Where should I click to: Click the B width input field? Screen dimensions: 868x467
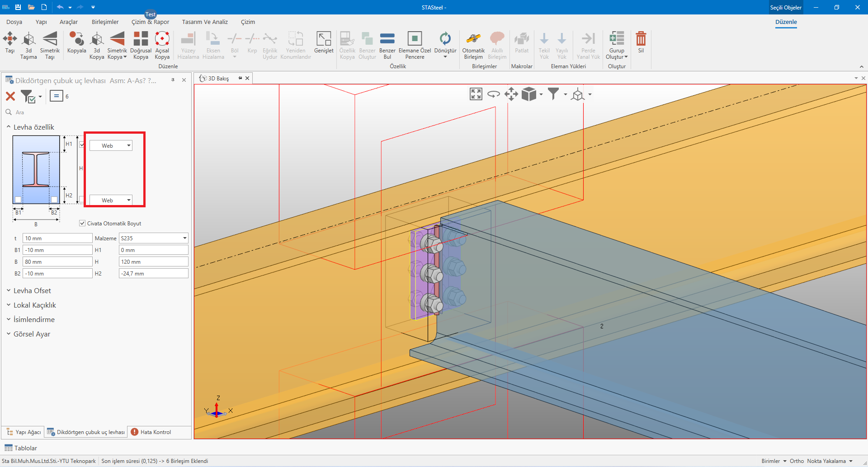[x=57, y=262]
